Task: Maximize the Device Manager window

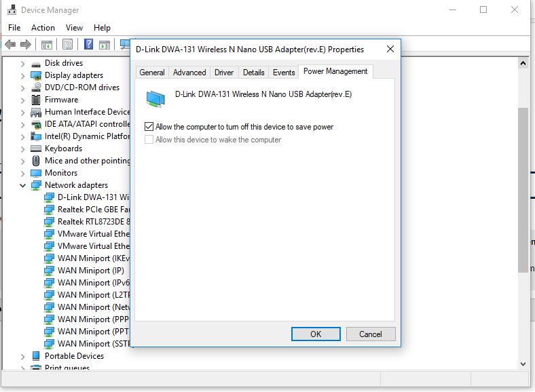Action: pyautogui.click(x=483, y=9)
